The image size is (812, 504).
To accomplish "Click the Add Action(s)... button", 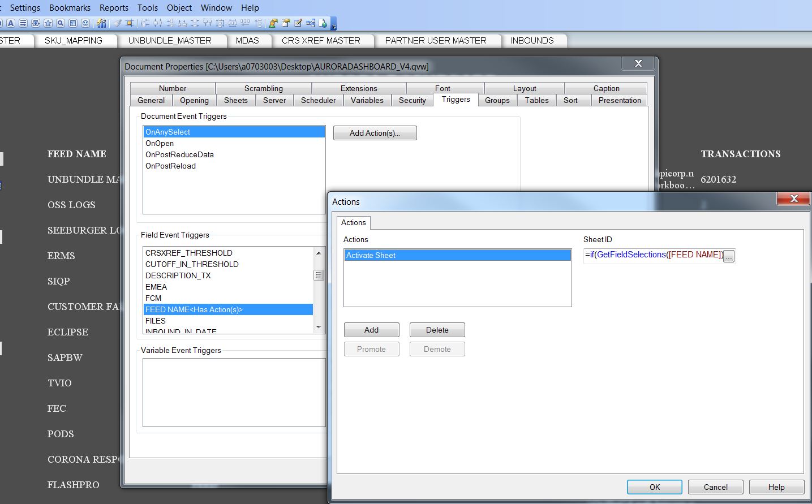I will pos(375,133).
